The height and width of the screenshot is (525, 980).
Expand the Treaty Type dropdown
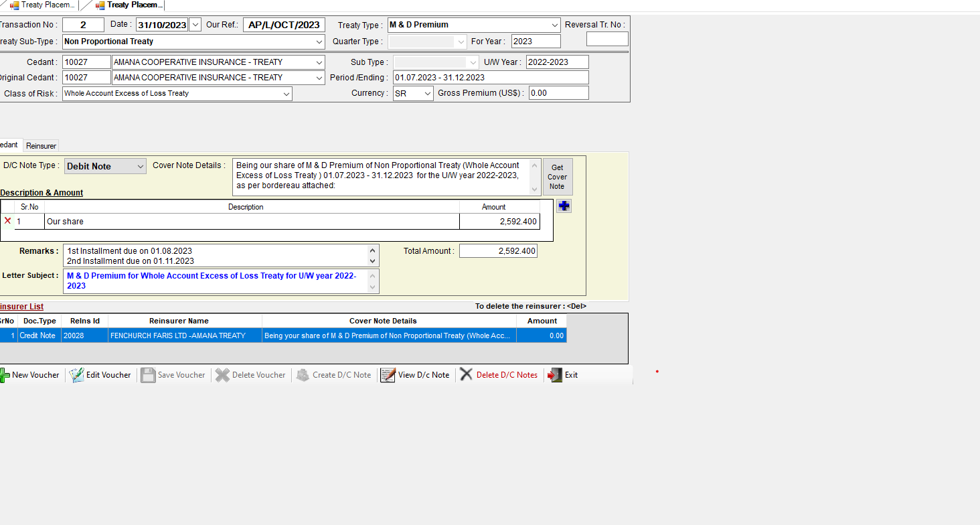point(554,25)
